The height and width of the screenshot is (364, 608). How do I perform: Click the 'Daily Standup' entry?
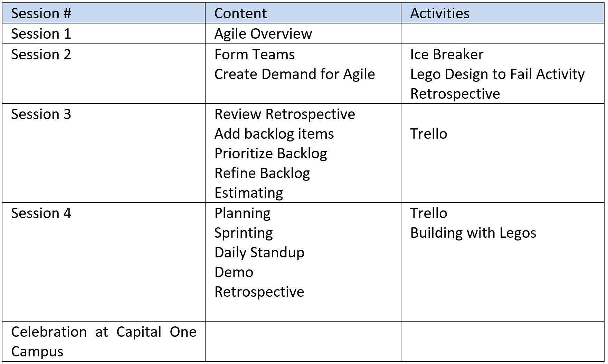[x=259, y=253]
